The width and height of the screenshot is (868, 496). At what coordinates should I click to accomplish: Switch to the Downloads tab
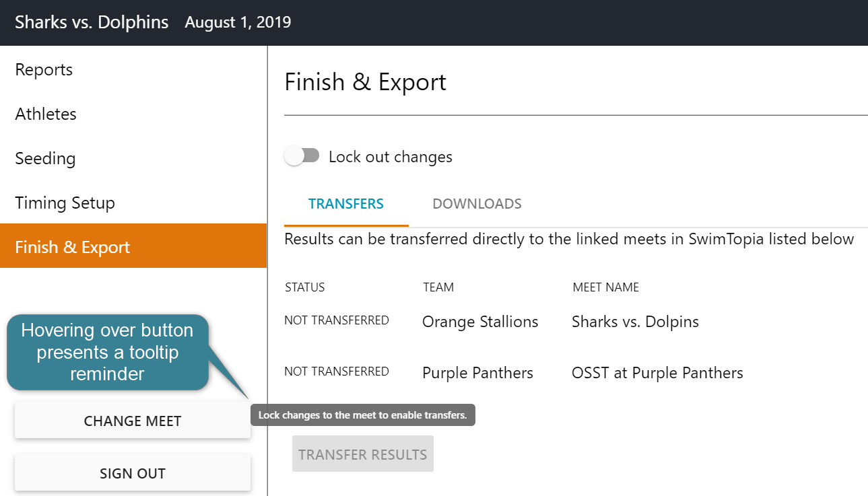tap(477, 204)
